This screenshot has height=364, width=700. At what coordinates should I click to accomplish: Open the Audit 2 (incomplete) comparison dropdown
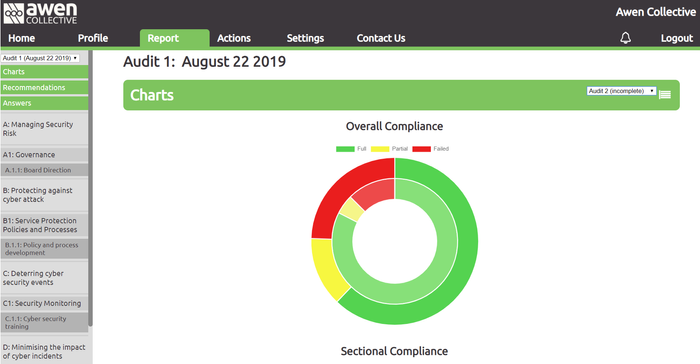pyautogui.click(x=621, y=91)
